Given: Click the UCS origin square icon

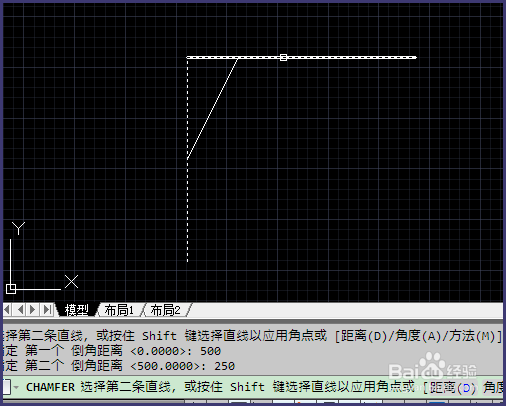Looking at the screenshot, I should tap(11, 289).
